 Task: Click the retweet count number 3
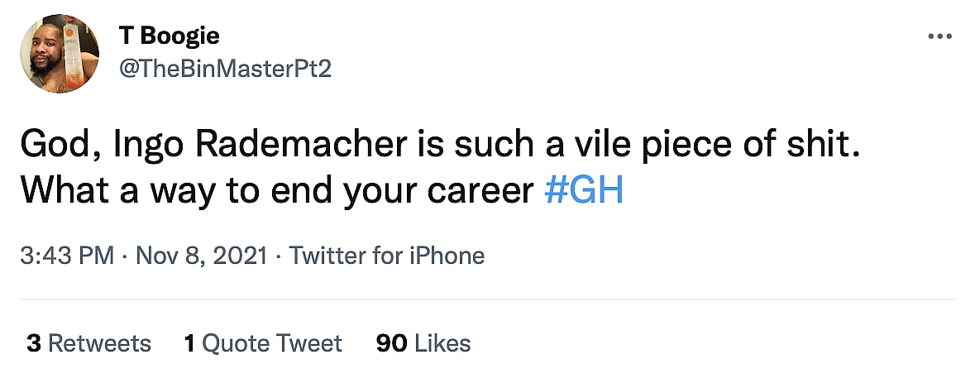tap(34, 343)
